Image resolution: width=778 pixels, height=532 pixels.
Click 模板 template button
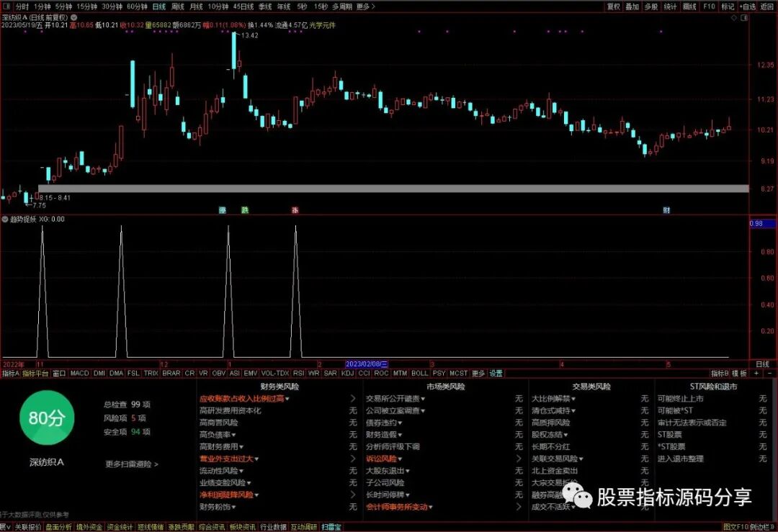pos(739,373)
